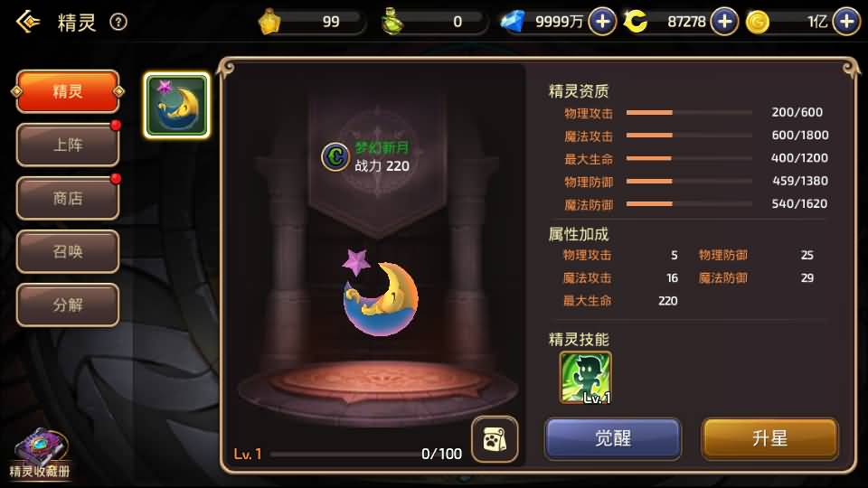Open the 分解 decompose tab
This screenshot has width=868, height=488.
(x=68, y=305)
